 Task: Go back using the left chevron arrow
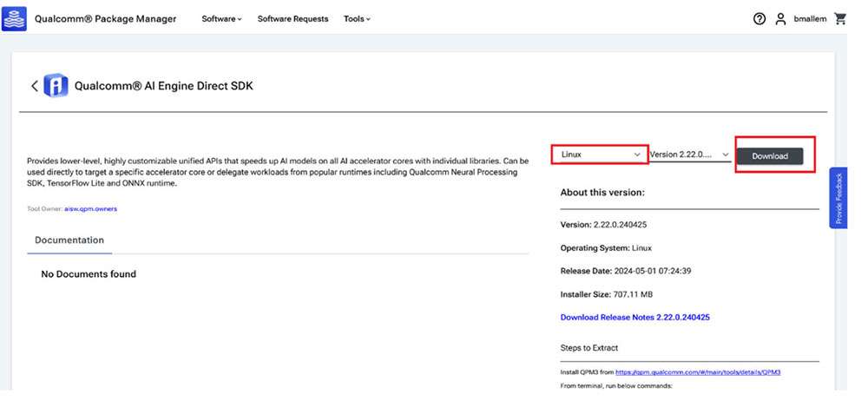tap(35, 86)
